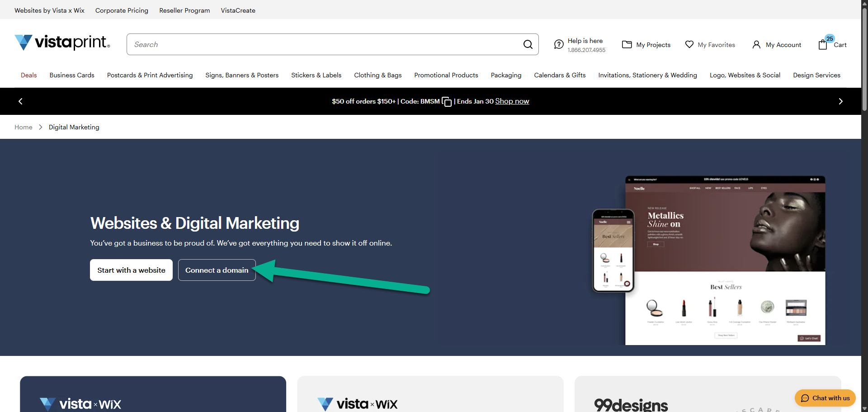Open the Business Cards menu

[x=72, y=75]
